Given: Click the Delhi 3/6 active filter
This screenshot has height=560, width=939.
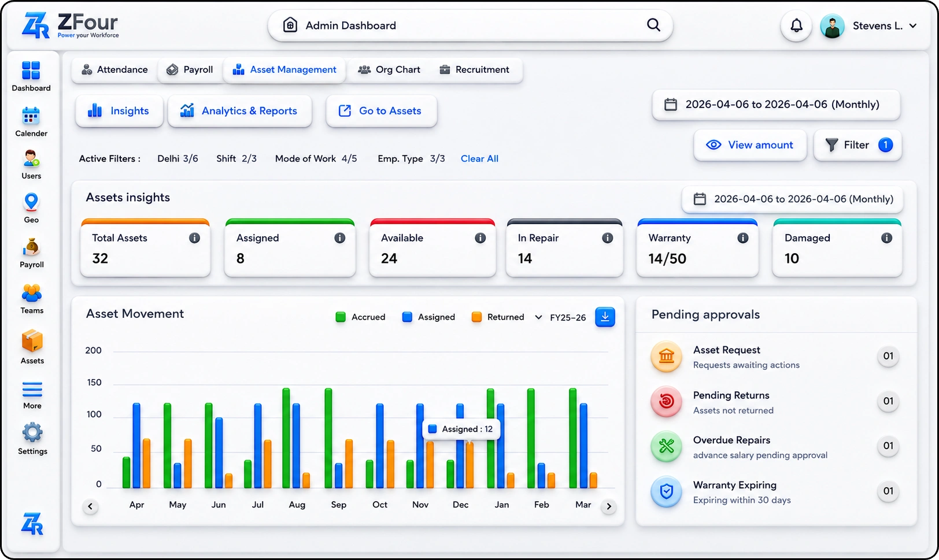Looking at the screenshot, I should point(178,159).
